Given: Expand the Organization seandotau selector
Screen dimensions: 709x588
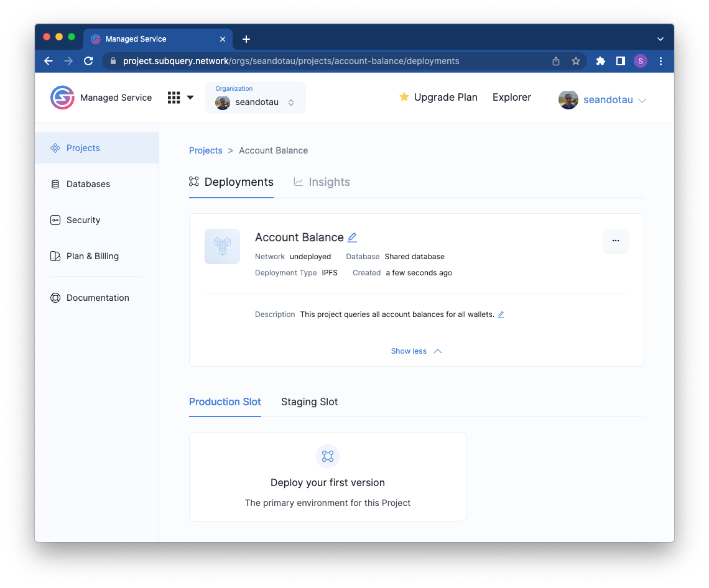Looking at the screenshot, I should [256, 98].
